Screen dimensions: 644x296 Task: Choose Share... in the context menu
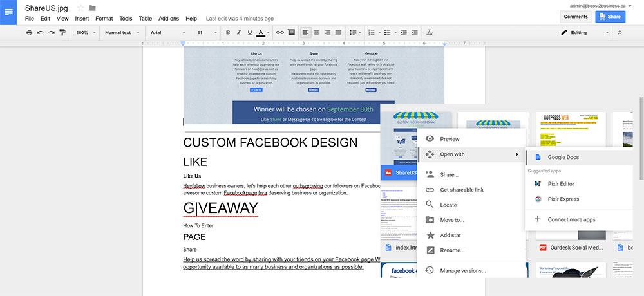click(x=471, y=174)
